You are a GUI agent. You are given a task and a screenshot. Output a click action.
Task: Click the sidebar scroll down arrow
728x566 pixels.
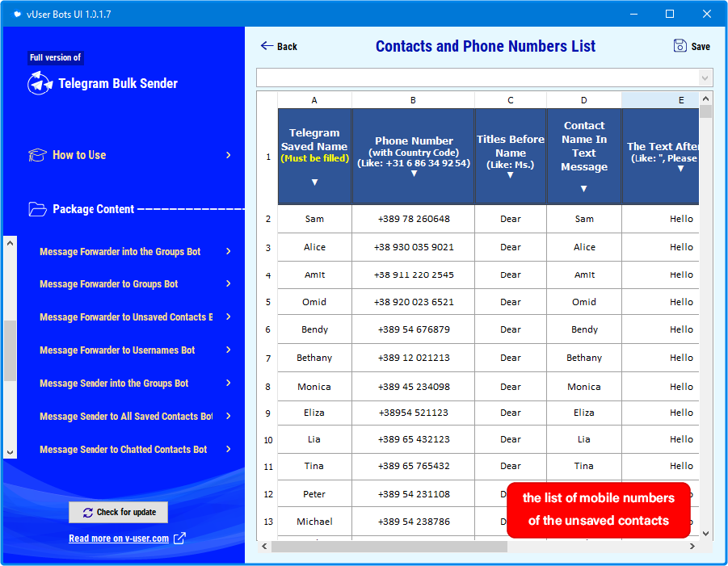pyautogui.click(x=11, y=452)
